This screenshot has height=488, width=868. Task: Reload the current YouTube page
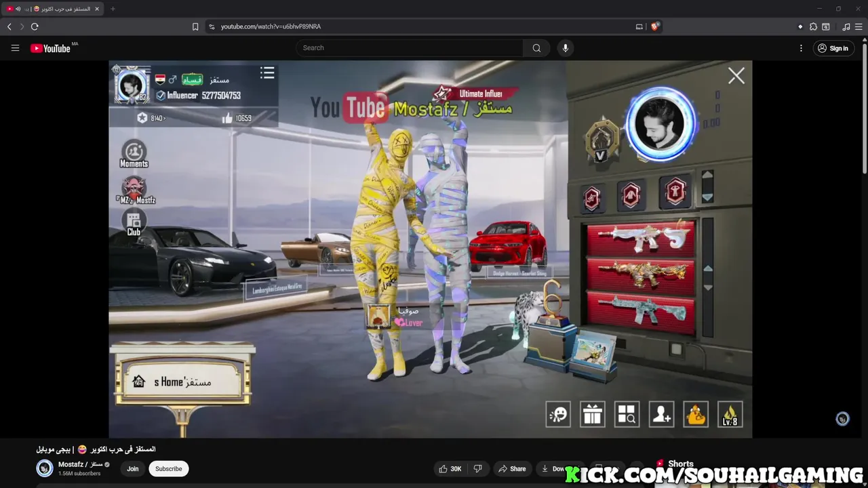pyautogui.click(x=35, y=26)
